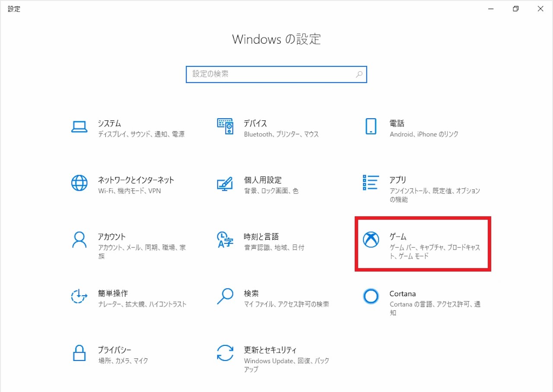Click the 検索 heading
Viewport: 553px width, 392px height.
[x=251, y=293]
